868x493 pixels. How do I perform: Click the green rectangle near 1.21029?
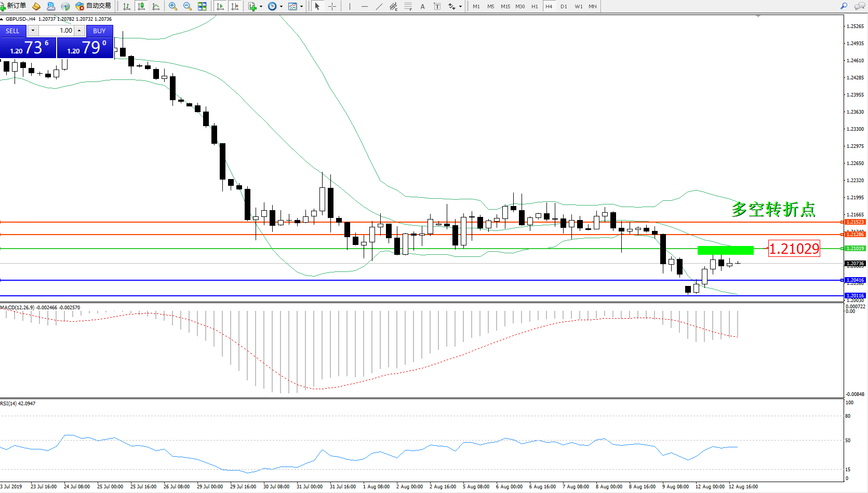click(x=725, y=250)
